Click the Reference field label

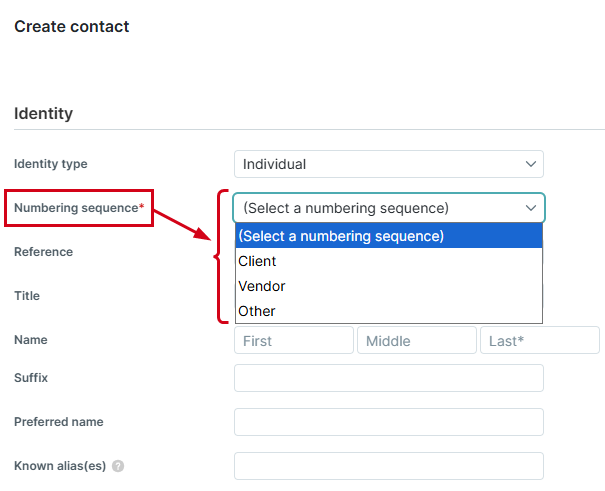coord(43,252)
